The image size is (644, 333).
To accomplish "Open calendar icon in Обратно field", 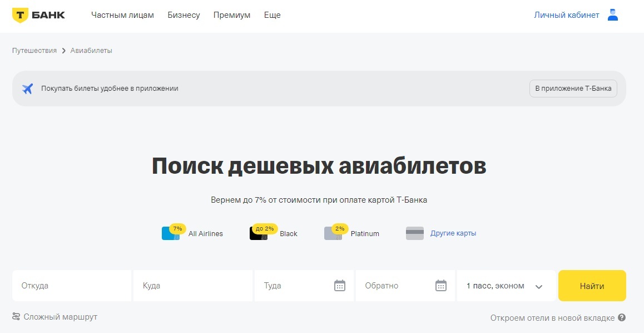I will click(441, 286).
